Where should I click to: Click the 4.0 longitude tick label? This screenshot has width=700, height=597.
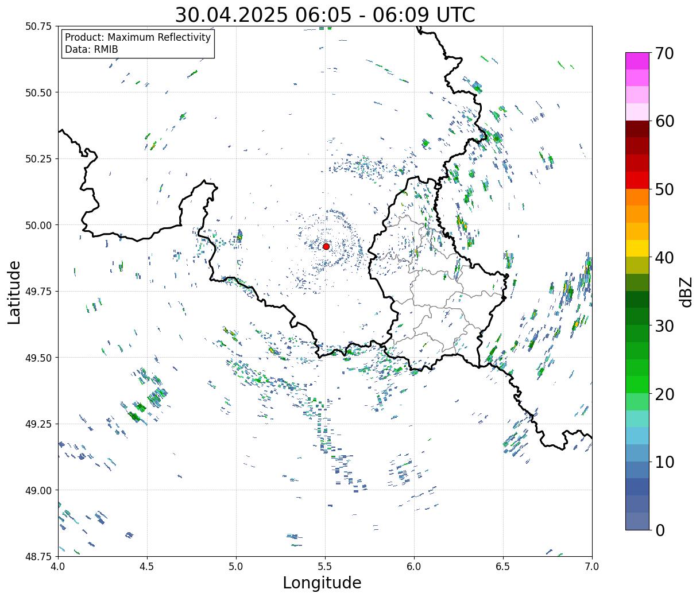[58, 567]
